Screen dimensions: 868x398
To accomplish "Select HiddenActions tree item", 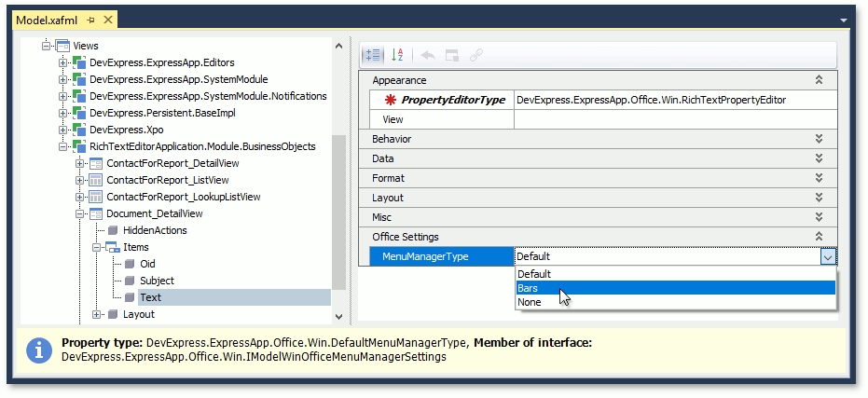I will (155, 230).
